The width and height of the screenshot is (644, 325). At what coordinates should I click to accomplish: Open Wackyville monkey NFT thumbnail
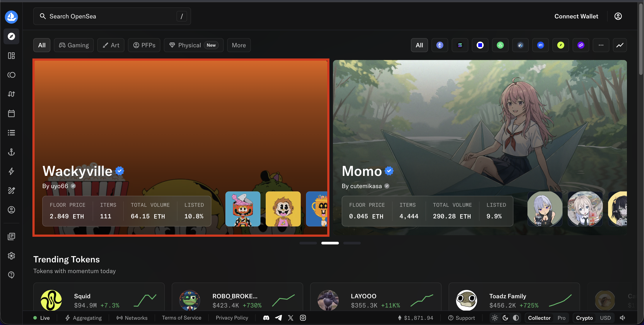[x=283, y=209]
